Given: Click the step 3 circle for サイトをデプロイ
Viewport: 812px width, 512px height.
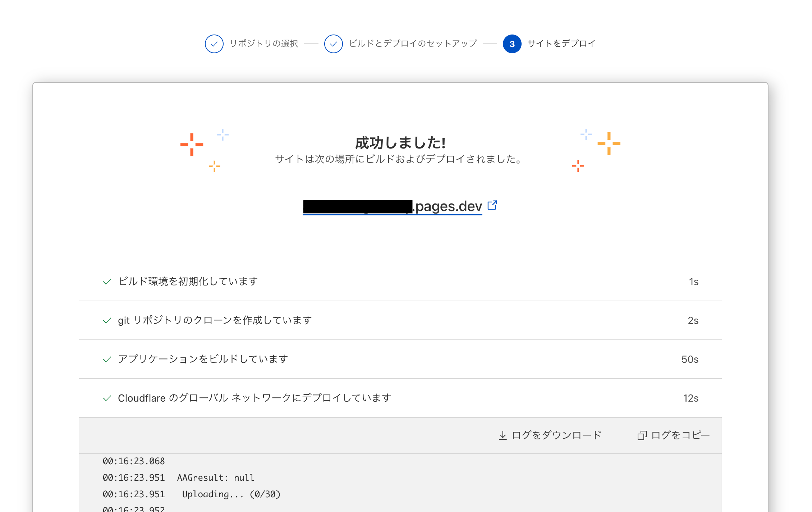Looking at the screenshot, I should [x=512, y=44].
